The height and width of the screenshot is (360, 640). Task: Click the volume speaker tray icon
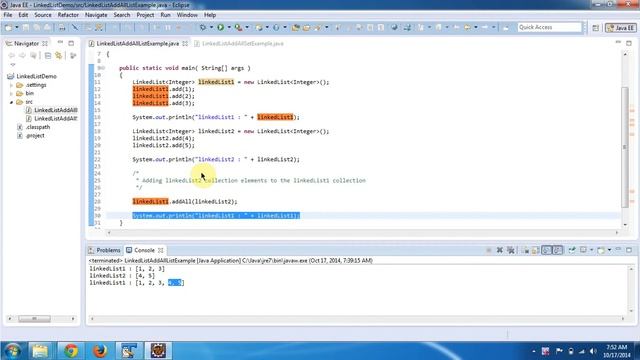pyautogui.click(x=593, y=351)
